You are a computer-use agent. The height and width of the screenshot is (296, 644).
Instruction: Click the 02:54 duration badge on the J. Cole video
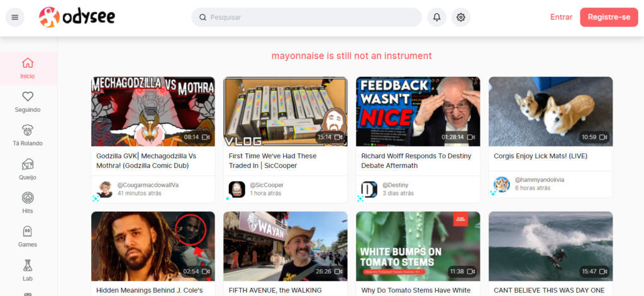[197, 271]
